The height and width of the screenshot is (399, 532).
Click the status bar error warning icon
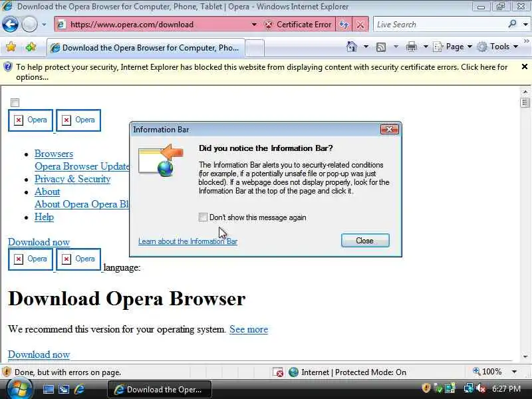click(x=7, y=372)
